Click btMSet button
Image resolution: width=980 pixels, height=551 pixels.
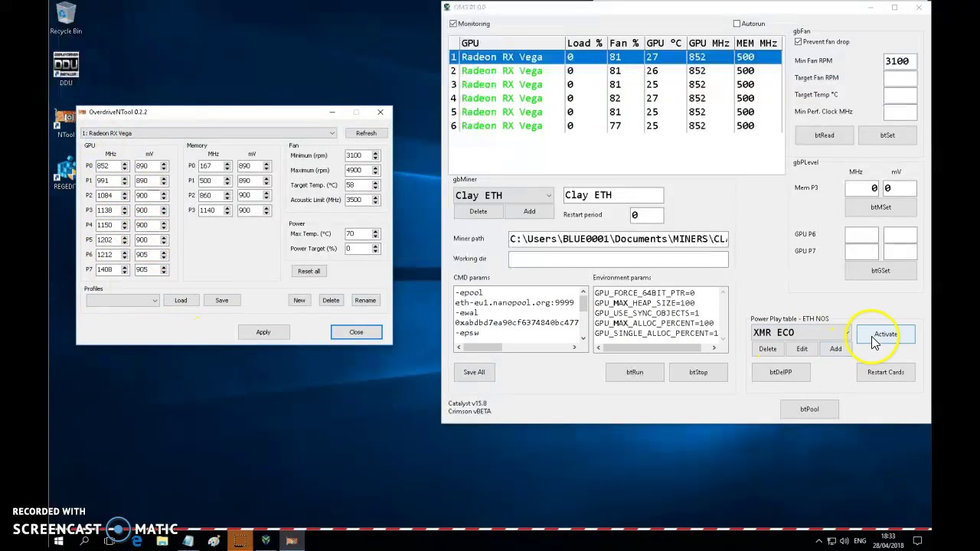click(x=880, y=207)
